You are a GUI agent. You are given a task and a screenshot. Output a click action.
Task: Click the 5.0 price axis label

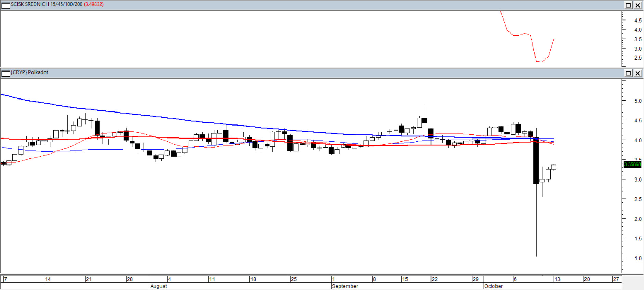[x=638, y=101]
